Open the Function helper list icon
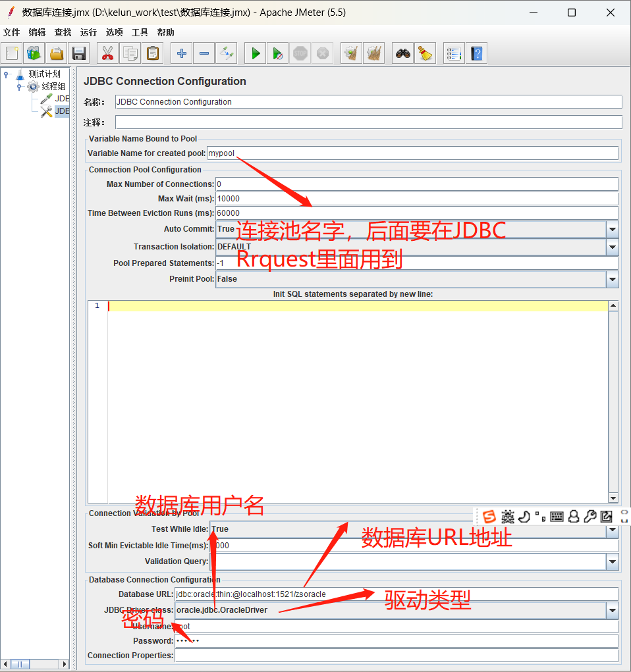 click(454, 53)
